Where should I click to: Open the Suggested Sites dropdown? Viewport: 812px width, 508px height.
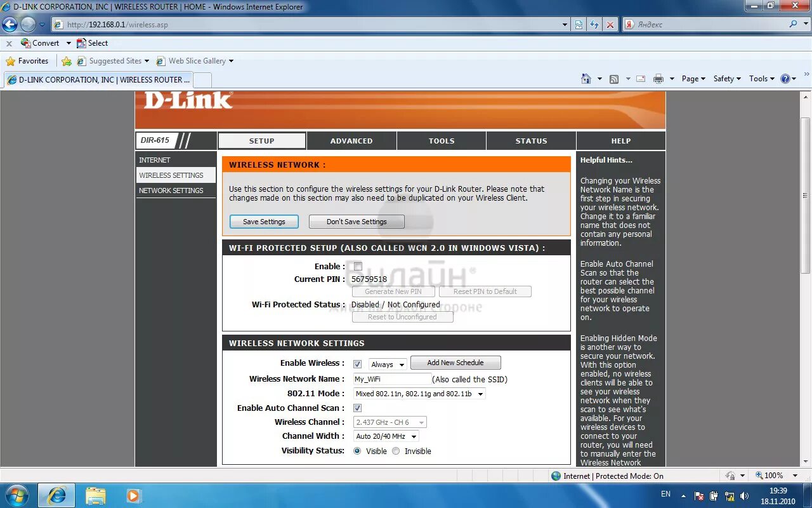(147, 61)
